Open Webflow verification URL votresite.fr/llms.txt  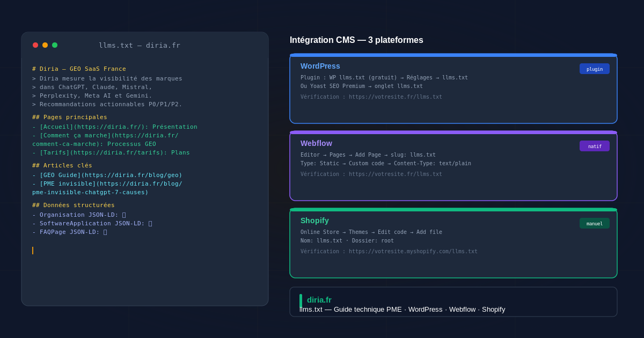coord(371,174)
